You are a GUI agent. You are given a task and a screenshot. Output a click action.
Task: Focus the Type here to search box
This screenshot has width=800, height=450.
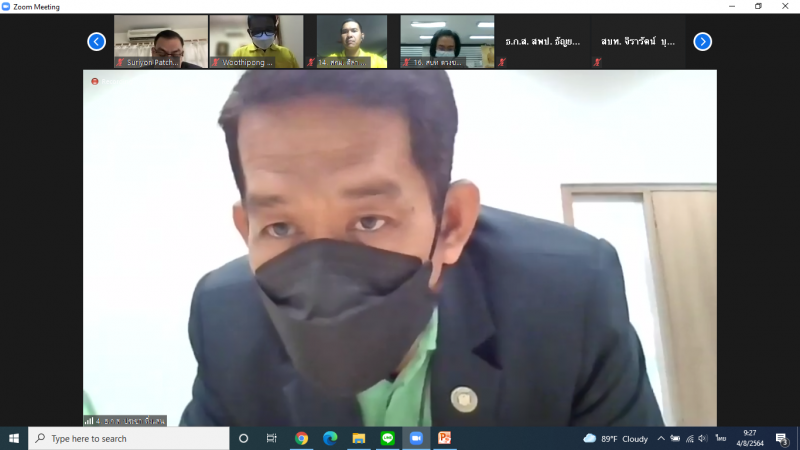point(129,438)
